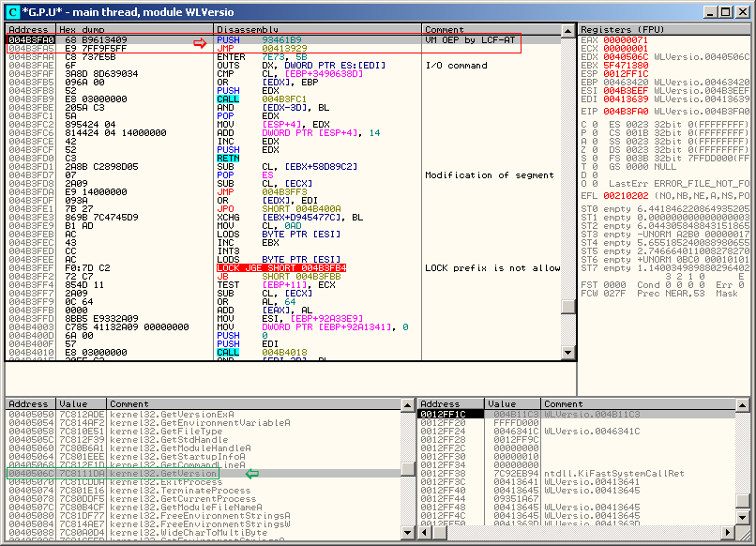756x546 pixels.
Task: Click the disassembly pane scroll up arrow
Action: tap(568, 30)
